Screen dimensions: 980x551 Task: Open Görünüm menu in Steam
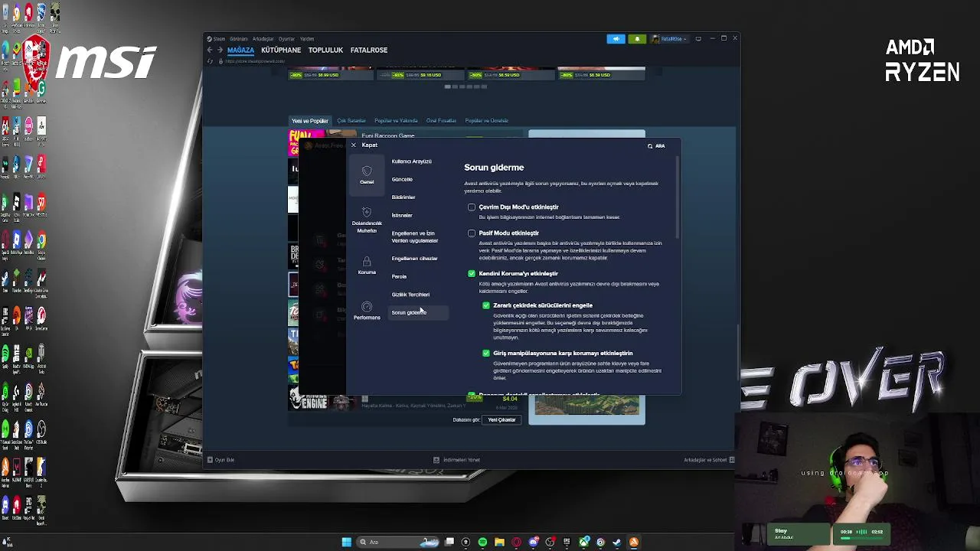point(239,38)
